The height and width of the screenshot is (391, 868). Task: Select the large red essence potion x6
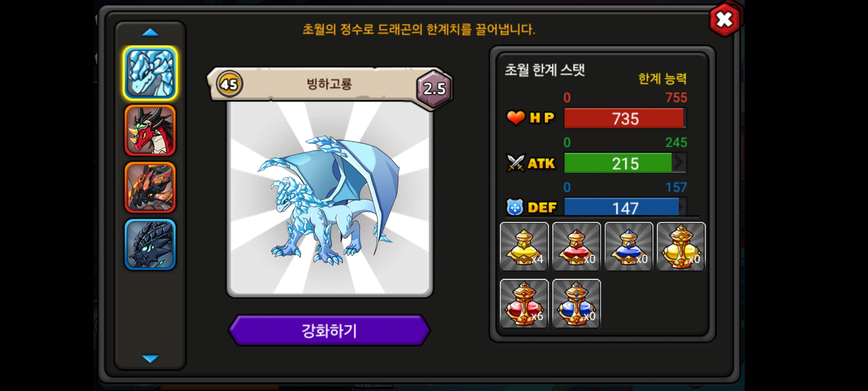[x=524, y=304]
